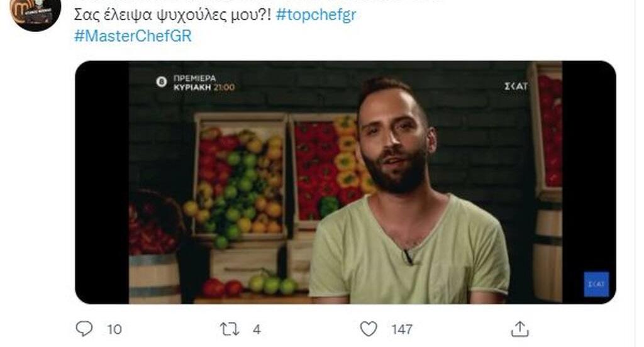The width and height of the screenshot is (644, 347).
Task: Open the author's round profile avatar
Action: (x=35, y=14)
